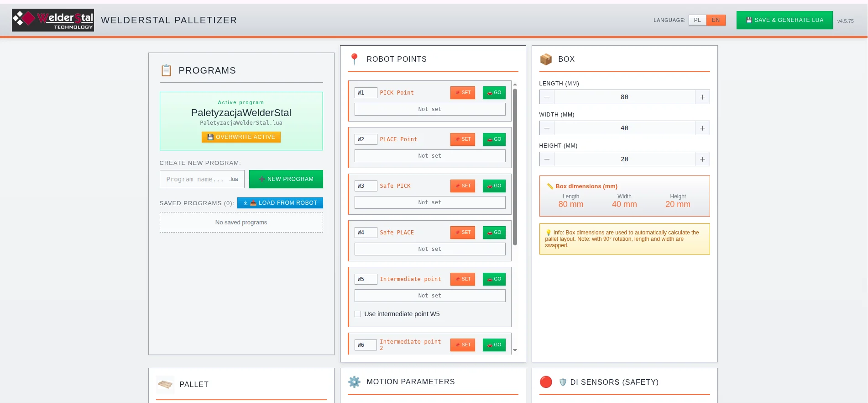Click the Motion Parameters gear icon

tap(354, 382)
